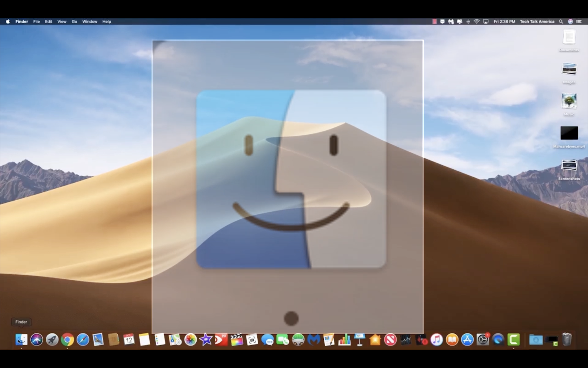
Task: Open the Help menu
Action: [107, 21]
